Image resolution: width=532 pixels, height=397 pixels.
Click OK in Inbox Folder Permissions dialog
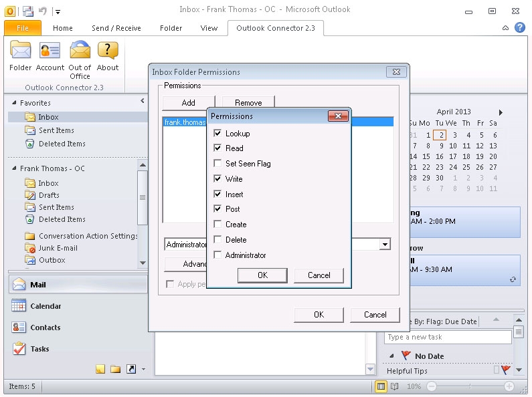(x=319, y=315)
